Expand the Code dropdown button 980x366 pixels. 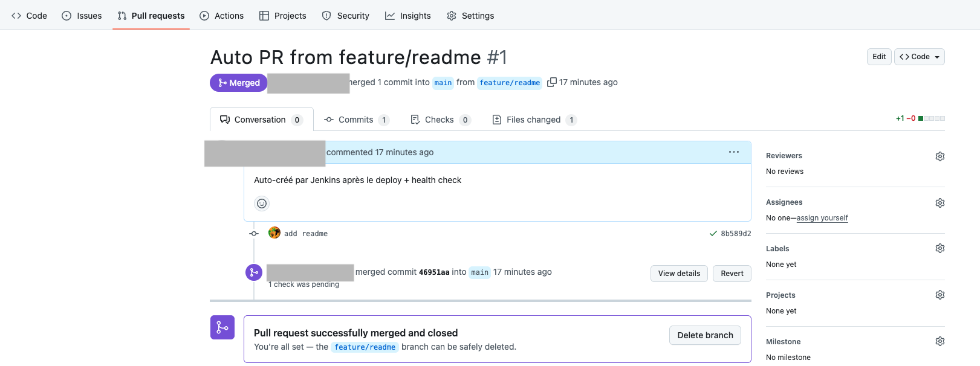click(919, 57)
